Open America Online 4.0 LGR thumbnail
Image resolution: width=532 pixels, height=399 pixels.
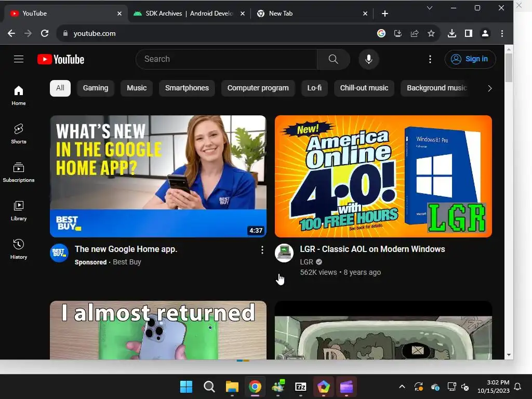point(383,176)
